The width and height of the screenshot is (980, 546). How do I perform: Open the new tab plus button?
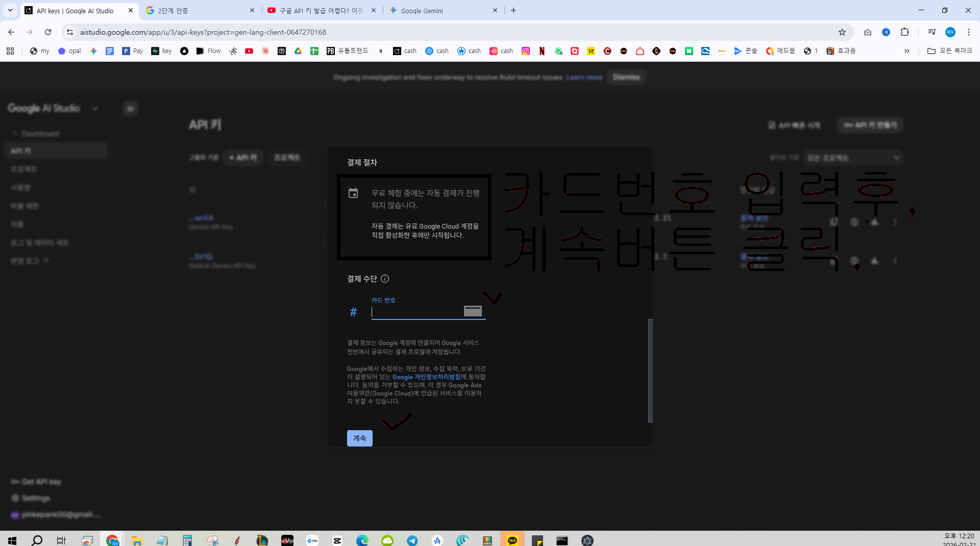(x=513, y=10)
